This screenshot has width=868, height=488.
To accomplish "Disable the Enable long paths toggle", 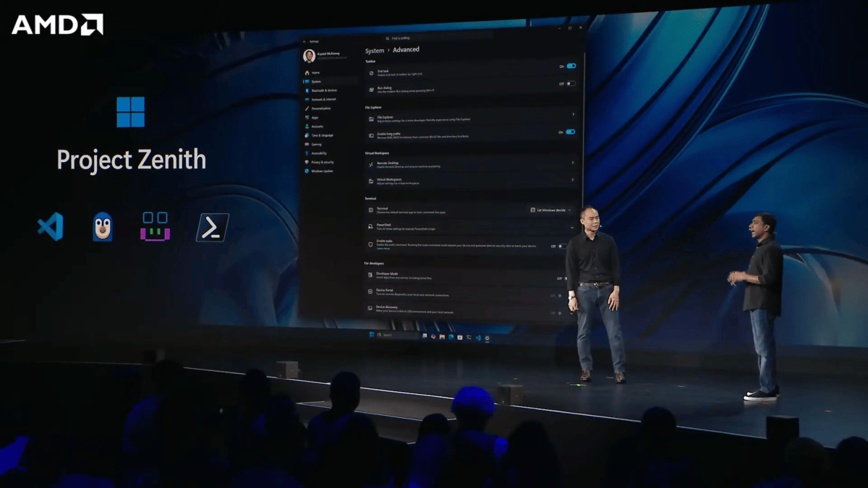I will pos(571,132).
